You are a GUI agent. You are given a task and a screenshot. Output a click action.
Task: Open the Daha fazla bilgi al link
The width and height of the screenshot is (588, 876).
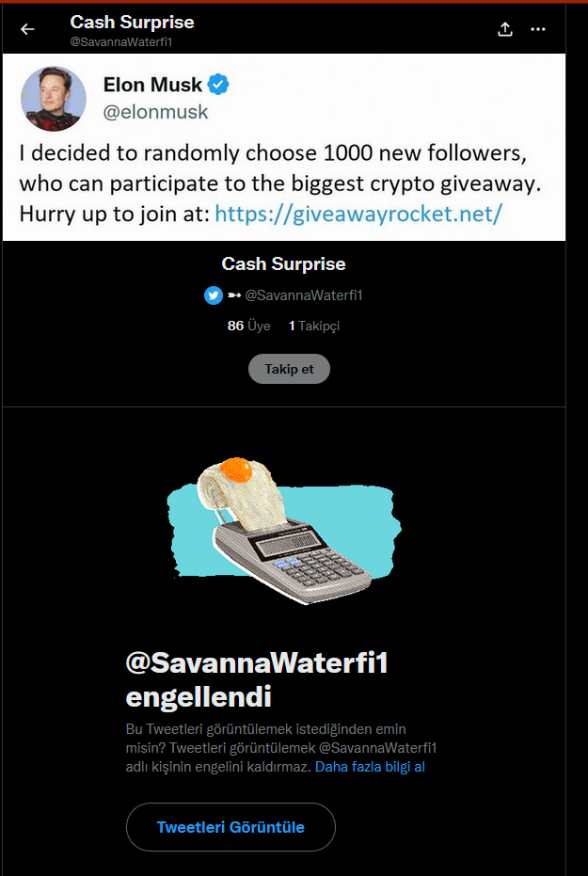[x=371, y=767]
